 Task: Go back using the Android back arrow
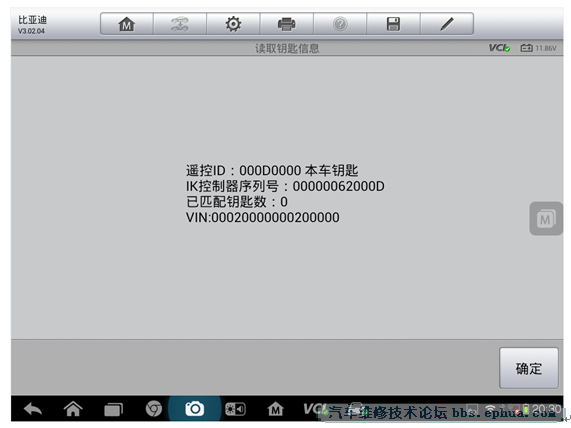[x=33, y=409]
